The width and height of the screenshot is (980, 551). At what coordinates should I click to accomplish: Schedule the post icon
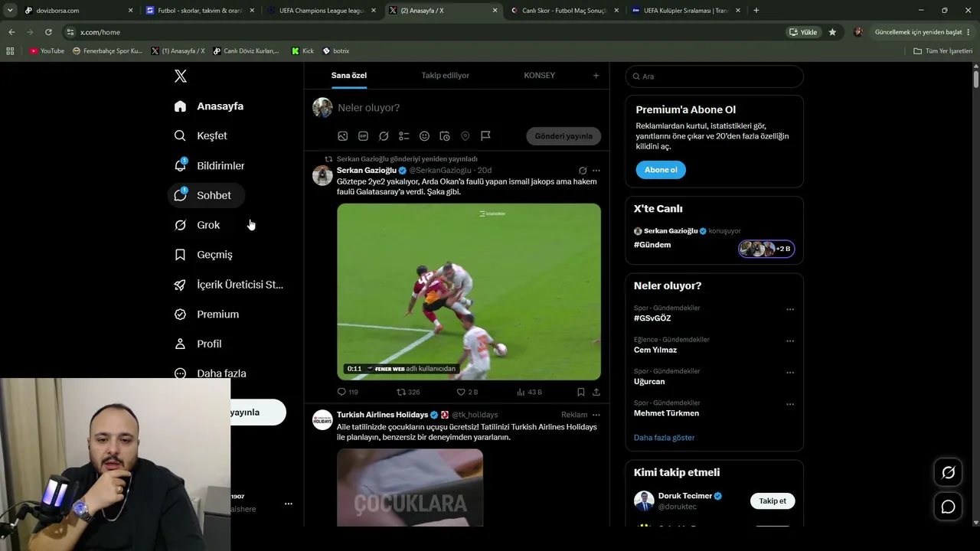click(445, 136)
